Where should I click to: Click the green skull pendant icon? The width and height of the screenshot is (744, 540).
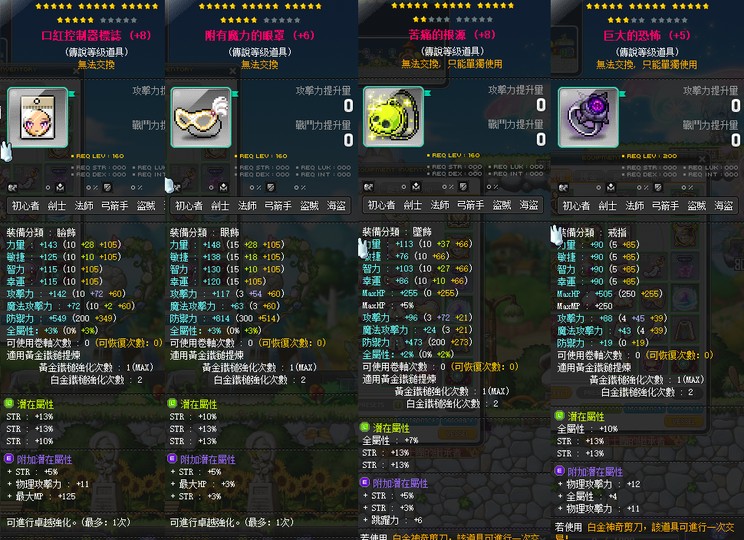tap(393, 117)
